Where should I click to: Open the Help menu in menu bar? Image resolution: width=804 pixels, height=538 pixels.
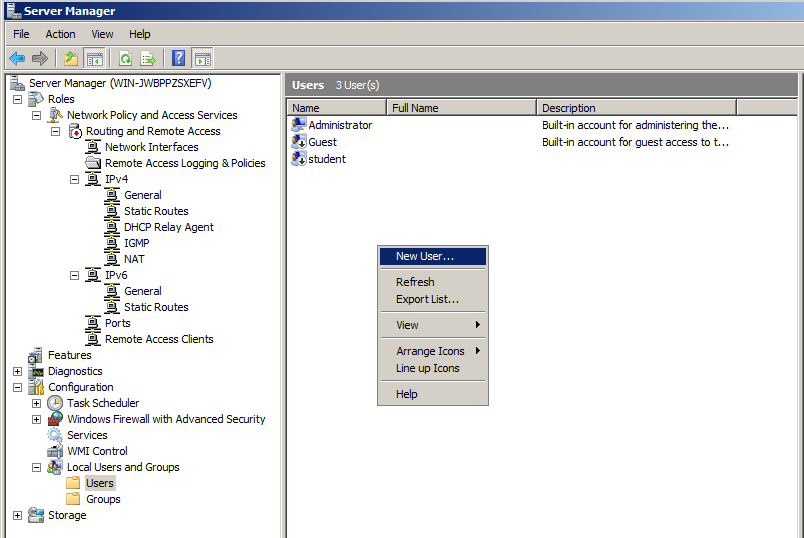tap(139, 34)
